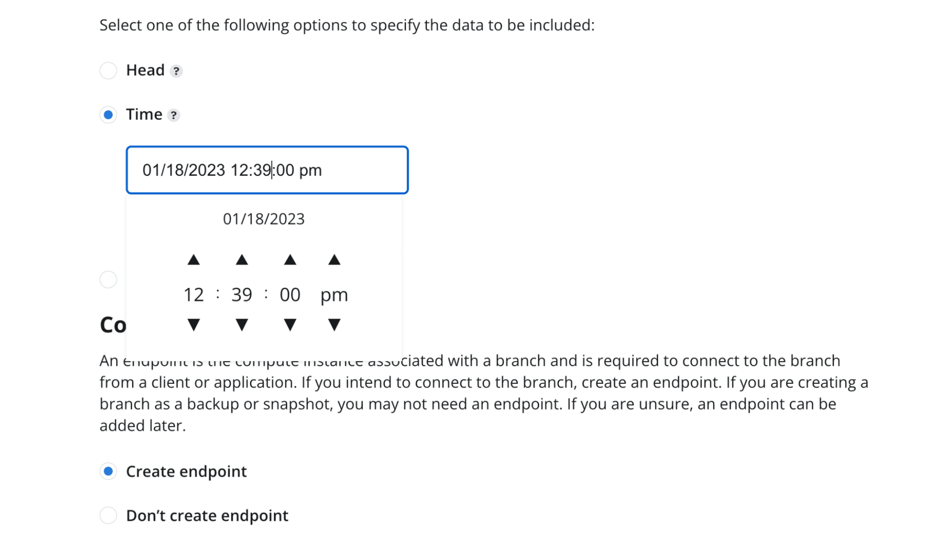Click the minute value 39 in the picker
The image size is (943, 560).
(x=242, y=294)
